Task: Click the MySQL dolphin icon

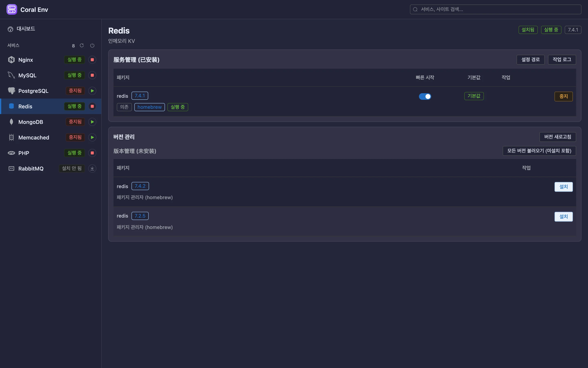Action: pyautogui.click(x=11, y=75)
